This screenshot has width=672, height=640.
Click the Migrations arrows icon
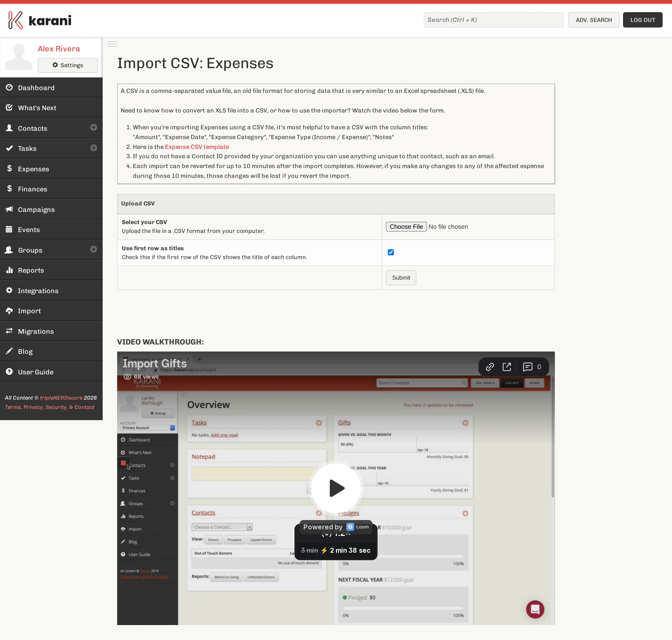pos(9,331)
